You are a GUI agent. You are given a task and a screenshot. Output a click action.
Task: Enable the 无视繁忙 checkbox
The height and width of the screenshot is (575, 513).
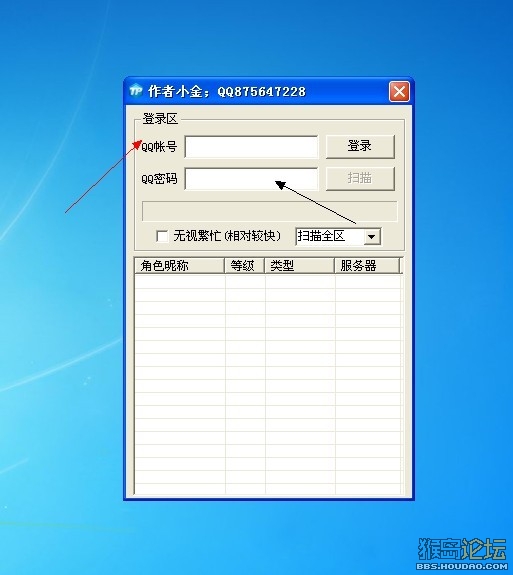162,236
